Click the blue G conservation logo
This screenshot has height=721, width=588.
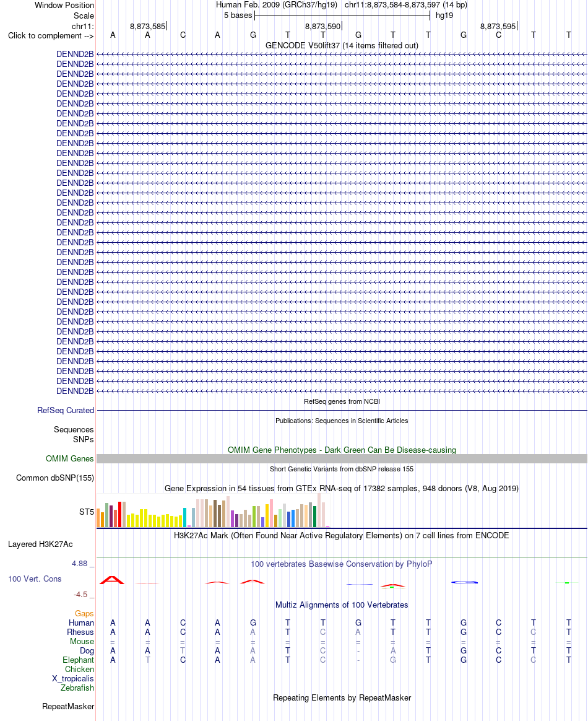pos(464,582)
